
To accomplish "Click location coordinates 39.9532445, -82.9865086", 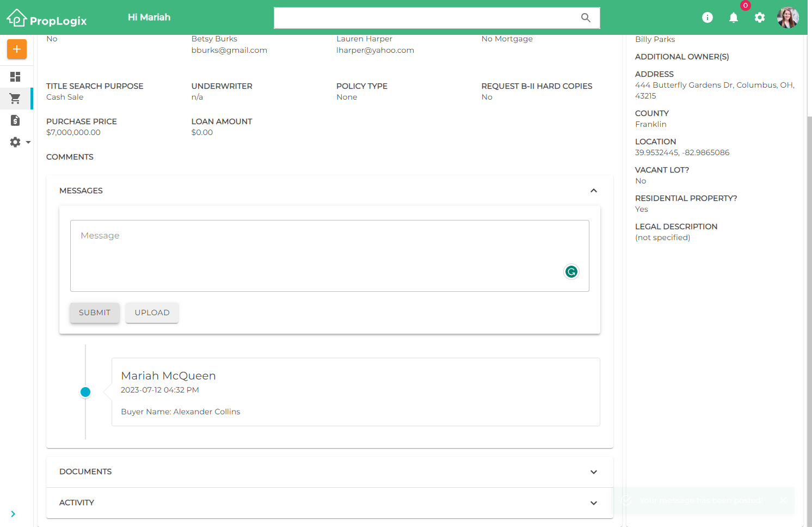I will [682, 152].
